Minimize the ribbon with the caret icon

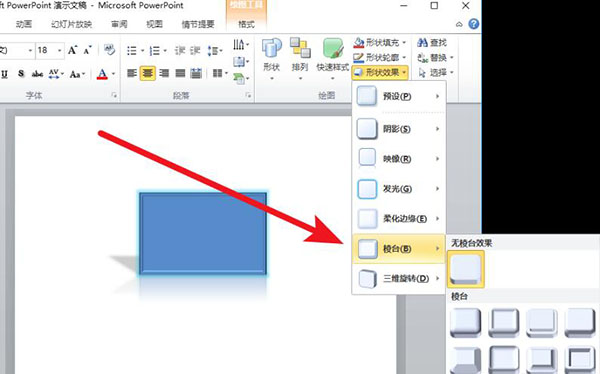[459, 24]
